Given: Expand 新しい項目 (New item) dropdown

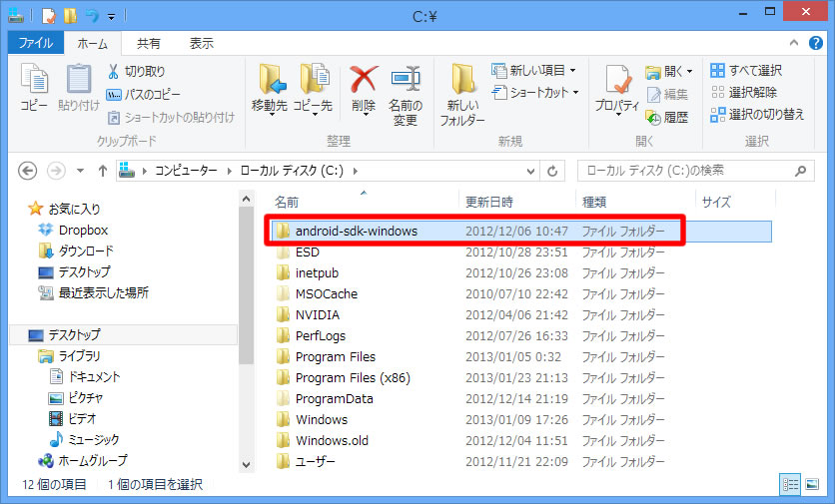Looking at the screenshot, I should [573, 70].
